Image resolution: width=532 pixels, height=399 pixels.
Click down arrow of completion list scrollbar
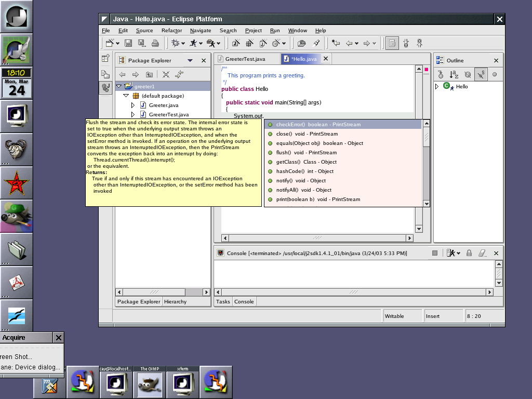point(427,204)
